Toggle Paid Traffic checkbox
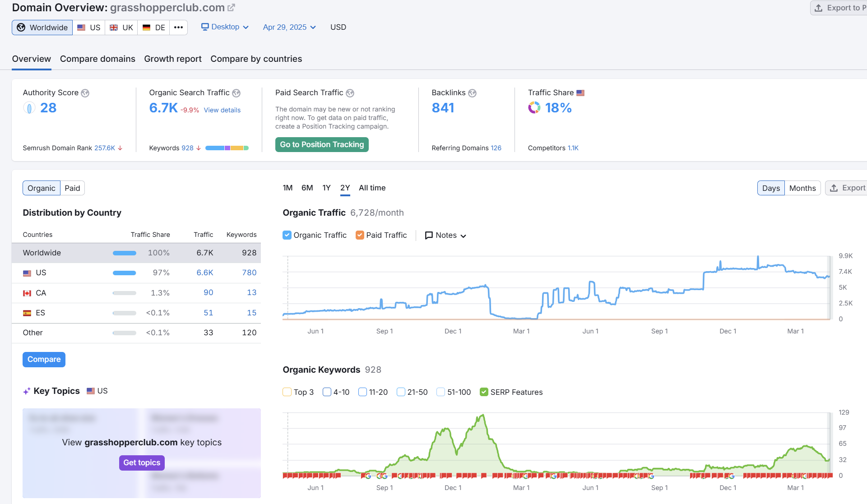The height and width of the screenshot is (504, 867). coord(360,235)
